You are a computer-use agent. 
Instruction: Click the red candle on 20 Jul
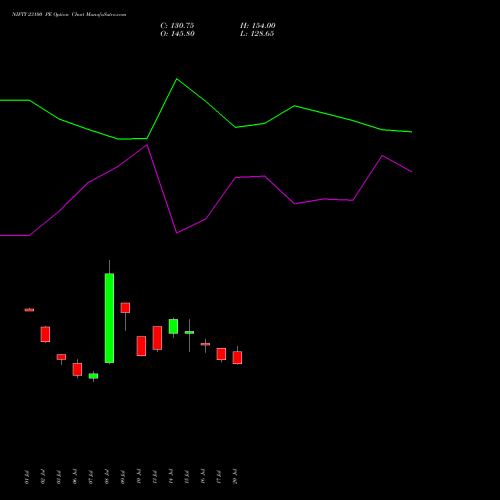237,357
